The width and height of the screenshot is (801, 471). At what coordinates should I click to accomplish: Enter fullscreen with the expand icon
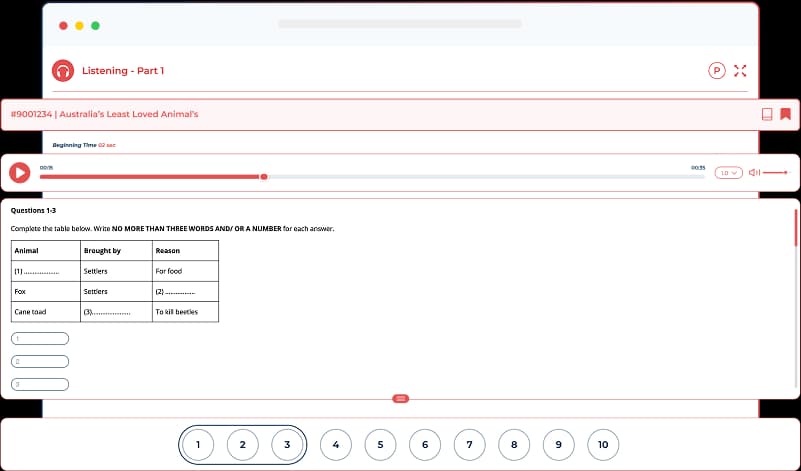click(740, 70)
